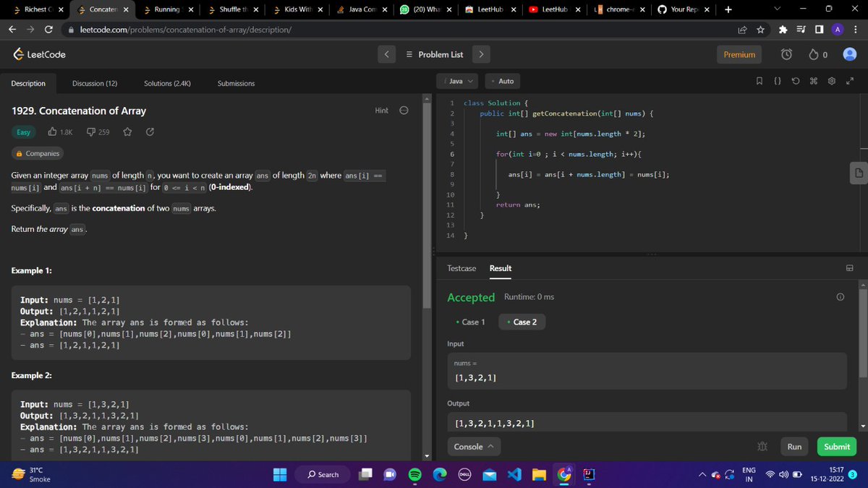Go to previous problem arrow
868x488 pixels.
pyautogui.click(x=386, y=54)
